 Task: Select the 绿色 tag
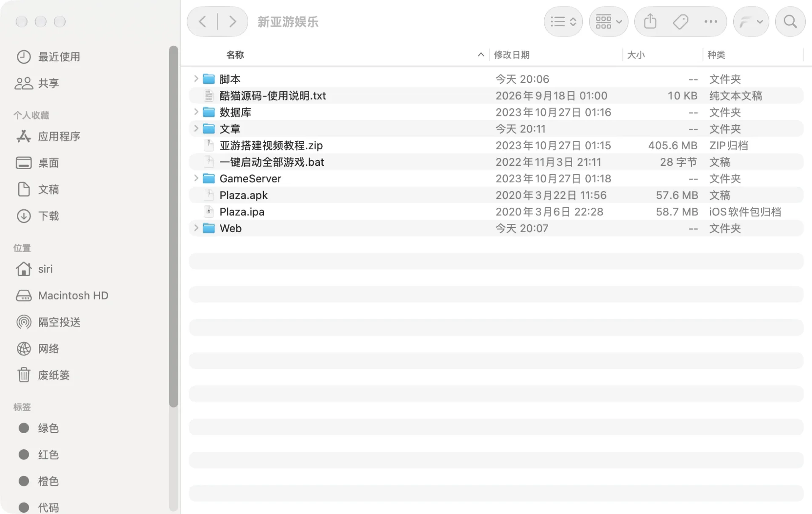(38, 428)
